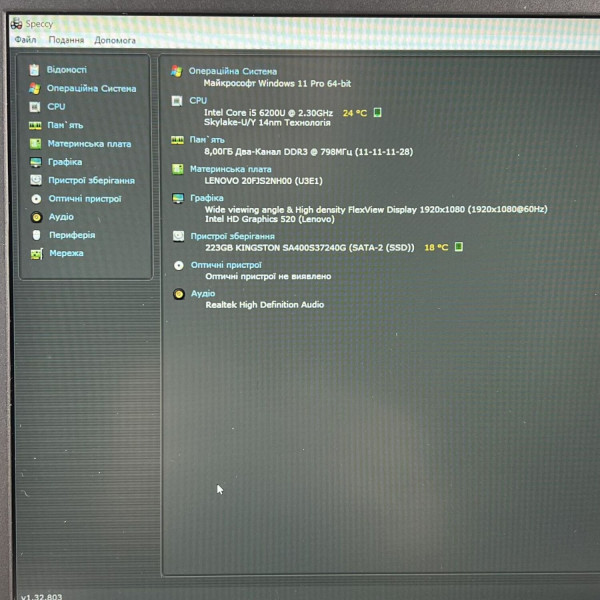Select Оптичні пристрої label in sidebar
Image resolution: width=600 pixels, height=600 pixels.
(85, 199)
